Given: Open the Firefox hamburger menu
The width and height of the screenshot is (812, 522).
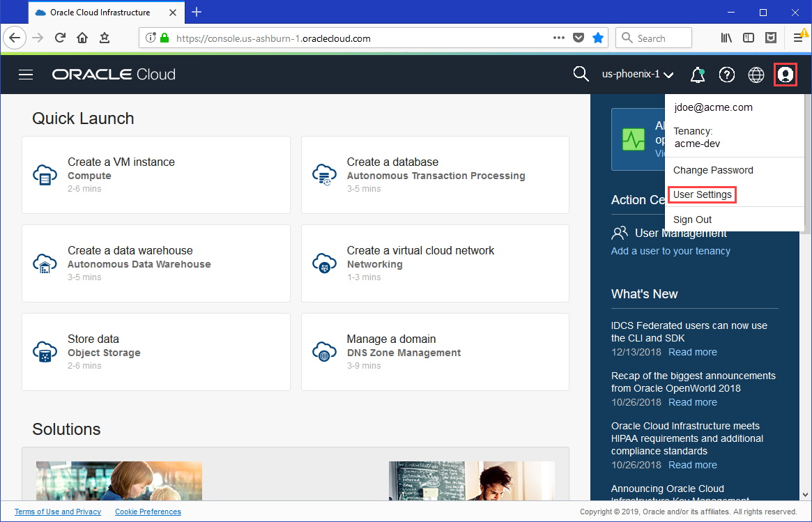Looking at the screenshot, I should pyautogui.click(x=799, y=38).
